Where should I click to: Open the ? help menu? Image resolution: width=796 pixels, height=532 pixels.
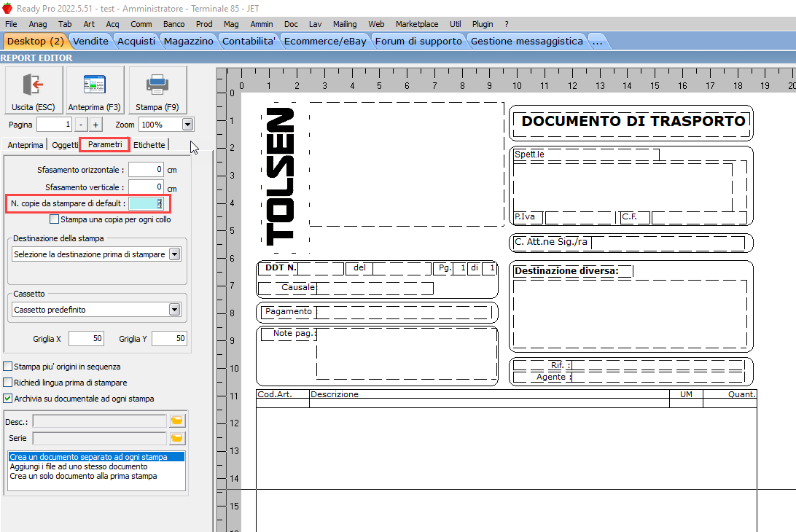(507, 24)
